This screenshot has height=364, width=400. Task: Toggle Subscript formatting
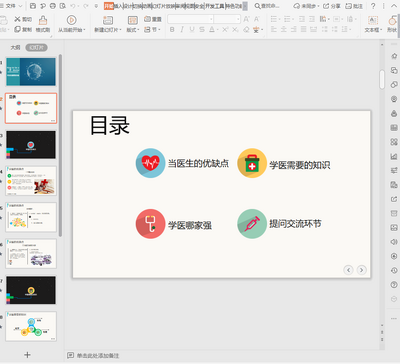pyautogui.click(x=235, y=30)
